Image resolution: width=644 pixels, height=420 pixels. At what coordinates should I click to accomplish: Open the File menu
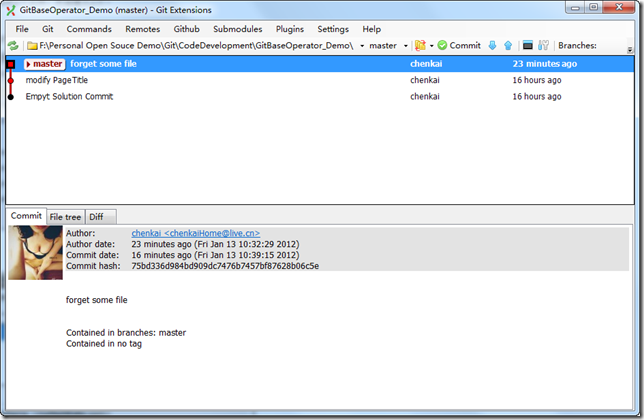point(22,29)
